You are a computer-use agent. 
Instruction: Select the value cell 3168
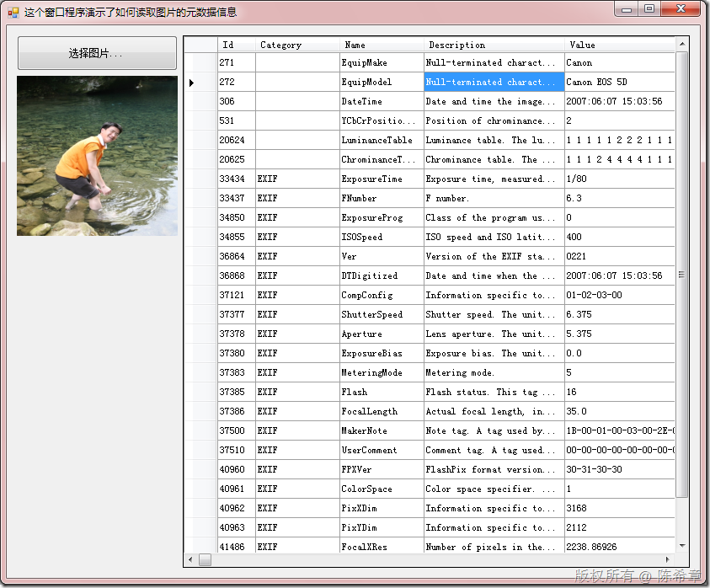click(x=619, y=508)
